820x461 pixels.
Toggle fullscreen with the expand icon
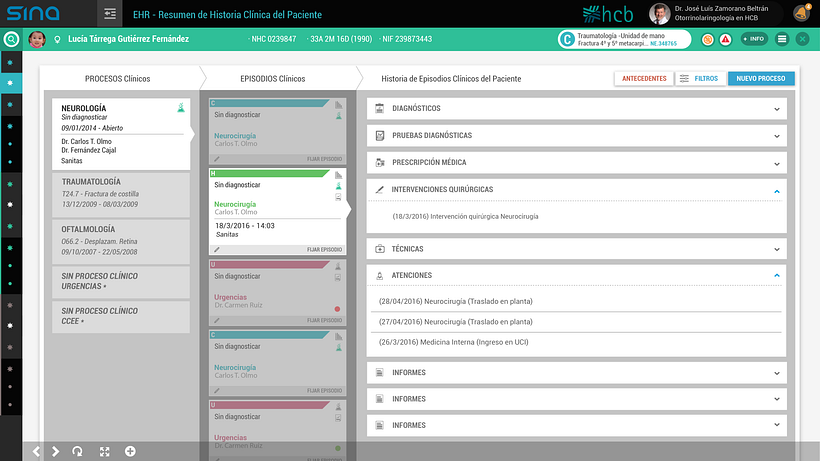pyautogui.click(x=105, y=451)
